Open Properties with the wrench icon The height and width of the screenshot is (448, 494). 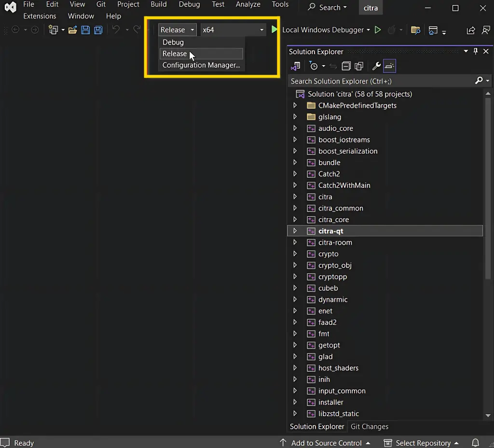[376, 66]
